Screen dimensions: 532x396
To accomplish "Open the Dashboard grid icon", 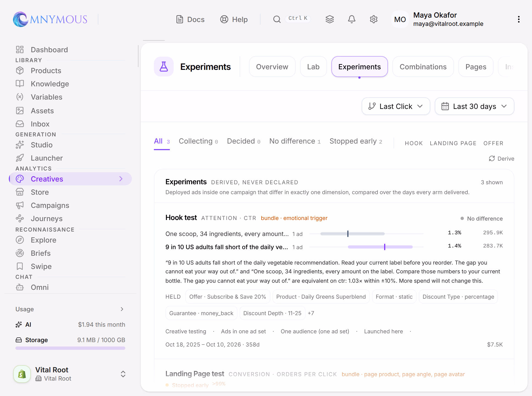I will pos(20,50).
